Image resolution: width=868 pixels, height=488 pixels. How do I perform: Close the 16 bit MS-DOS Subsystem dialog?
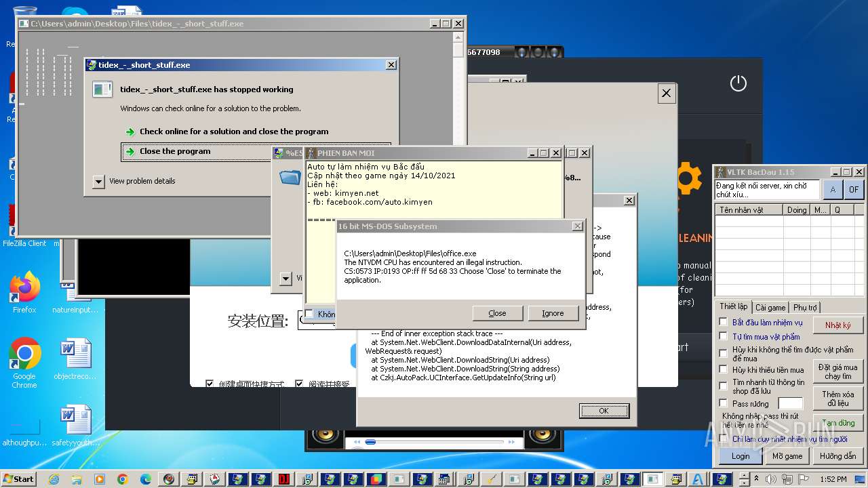tap(578, 226)
